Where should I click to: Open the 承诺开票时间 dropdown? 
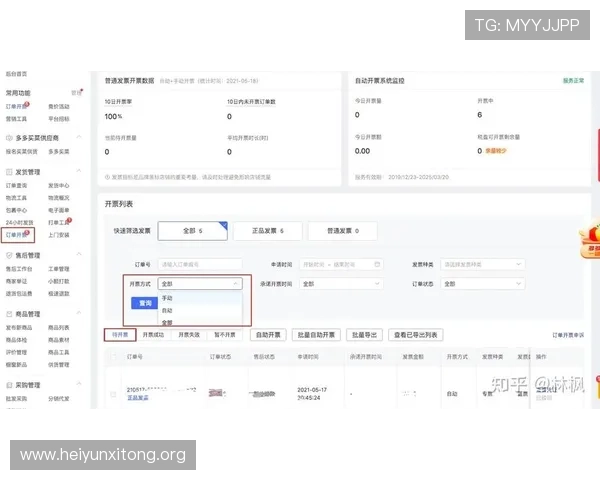tap(341, 284)
